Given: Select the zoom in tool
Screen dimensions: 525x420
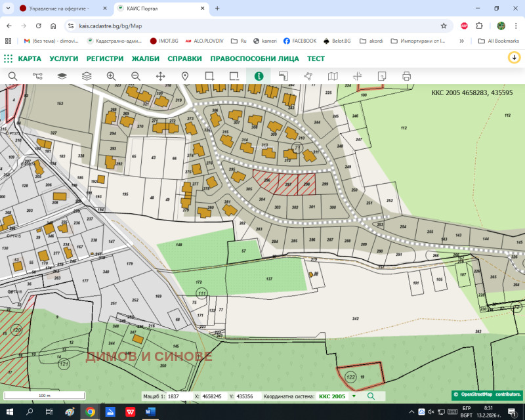Looking at the screenshot, I should pyautogui.click(x=111, y=76).
